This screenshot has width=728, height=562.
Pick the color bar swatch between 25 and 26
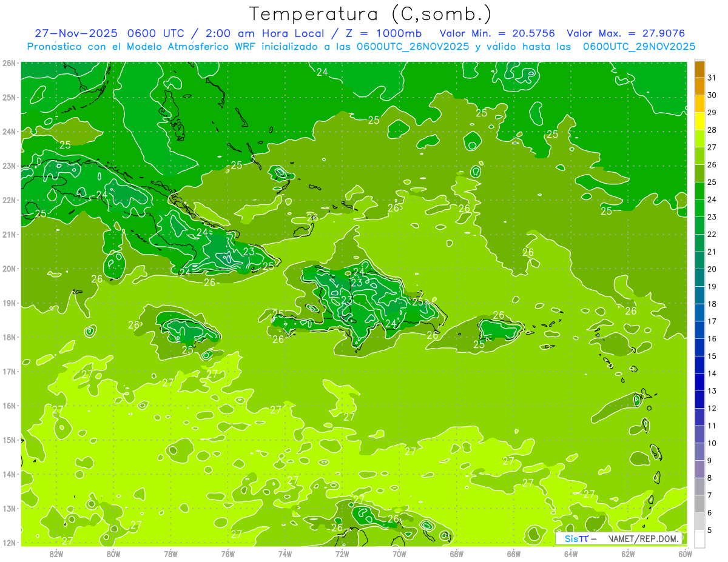pos(699,173)
